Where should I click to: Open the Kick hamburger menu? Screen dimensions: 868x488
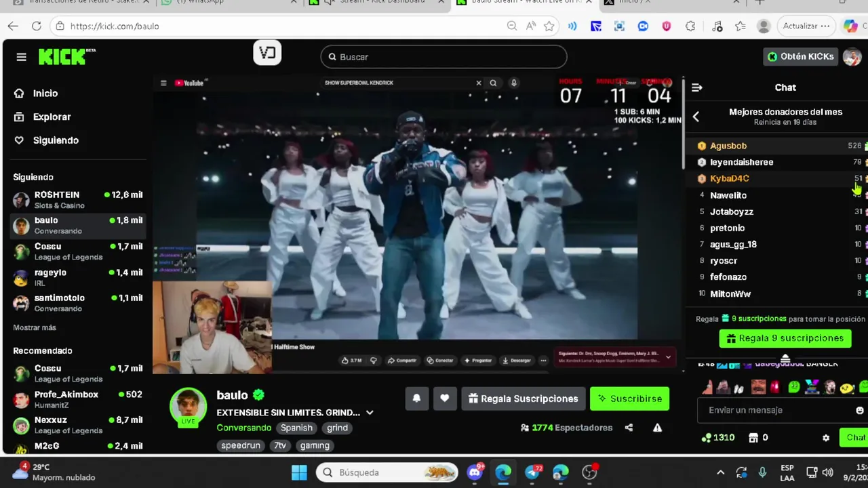pos(21,57)
